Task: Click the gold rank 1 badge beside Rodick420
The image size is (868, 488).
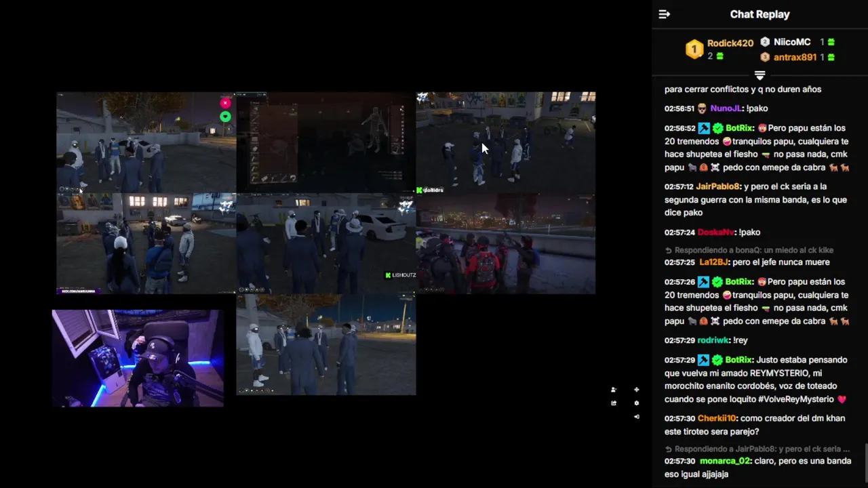Action: 694,49
